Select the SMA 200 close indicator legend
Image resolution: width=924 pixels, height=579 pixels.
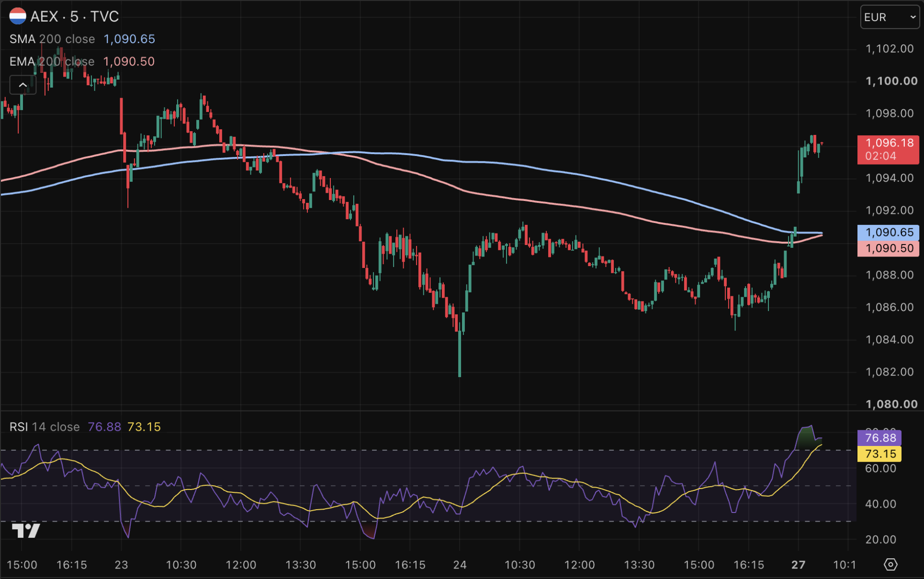click(52, 39)
